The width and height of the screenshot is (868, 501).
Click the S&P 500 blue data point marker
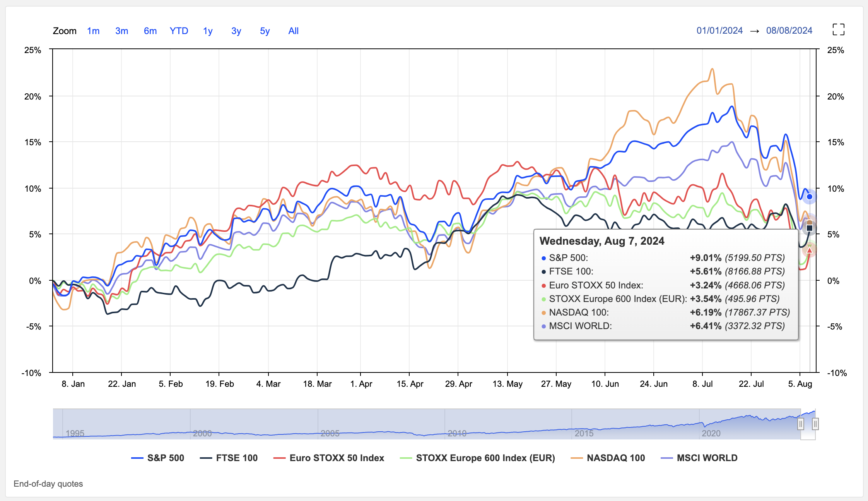809,197
